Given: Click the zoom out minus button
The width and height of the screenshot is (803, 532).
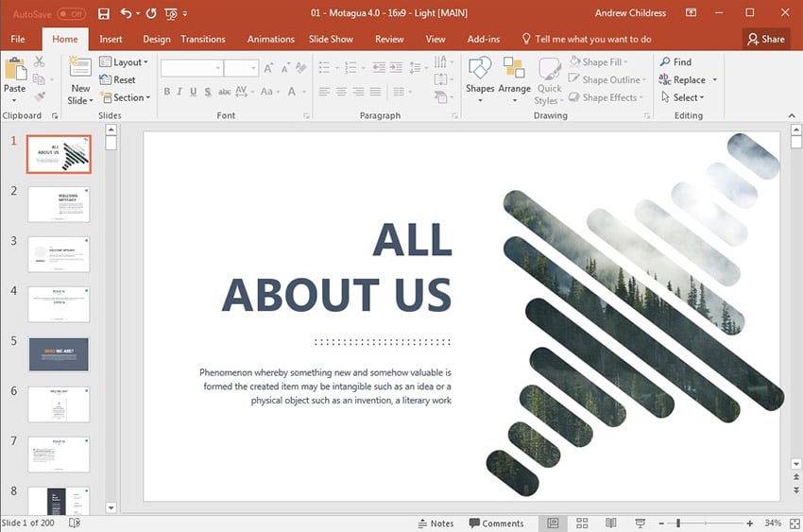Looking at the screenshot, I should (x=661, y=523).
